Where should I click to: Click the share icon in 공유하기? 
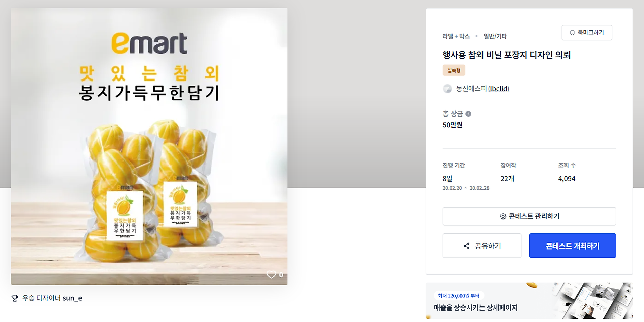[466, 246]
